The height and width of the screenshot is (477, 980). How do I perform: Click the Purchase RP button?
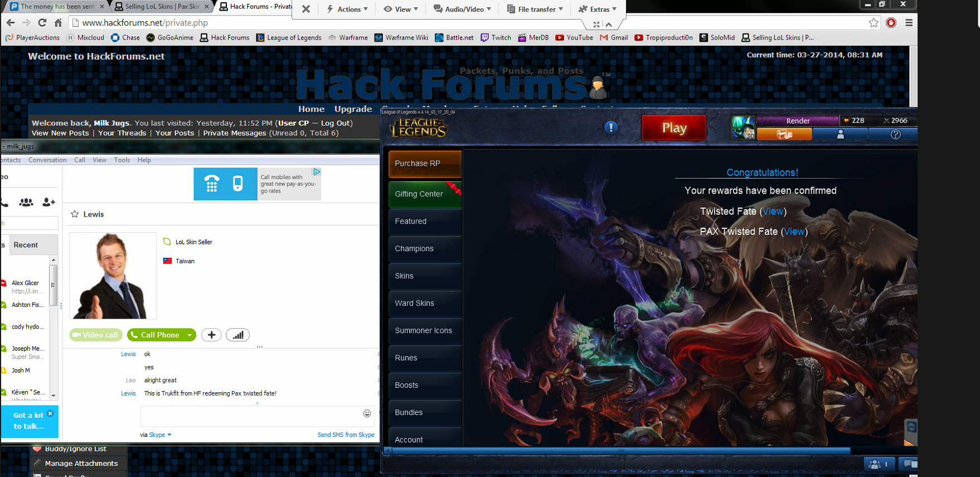point(425,163)
